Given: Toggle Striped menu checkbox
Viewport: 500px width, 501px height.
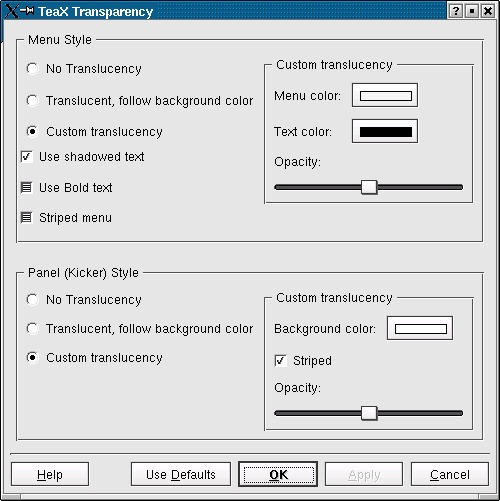Looking at the screenshot, I should point(26,218).
